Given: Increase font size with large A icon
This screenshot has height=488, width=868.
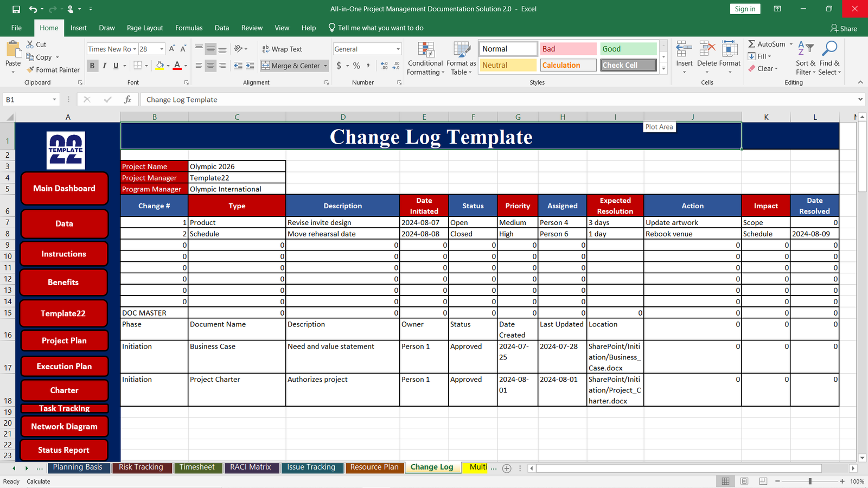Looking at the screenshot, I should (172, 49).
